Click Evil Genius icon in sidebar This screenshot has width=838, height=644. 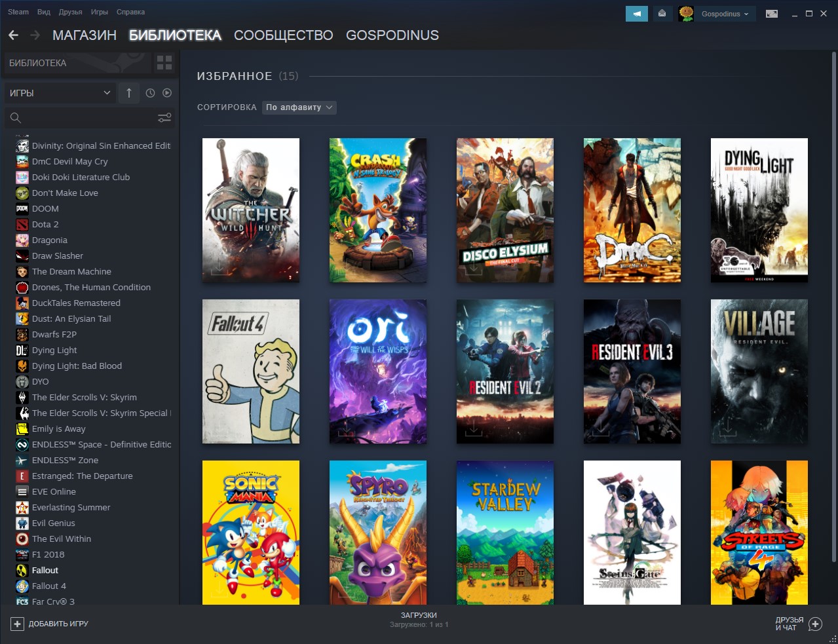click(22, 523)
